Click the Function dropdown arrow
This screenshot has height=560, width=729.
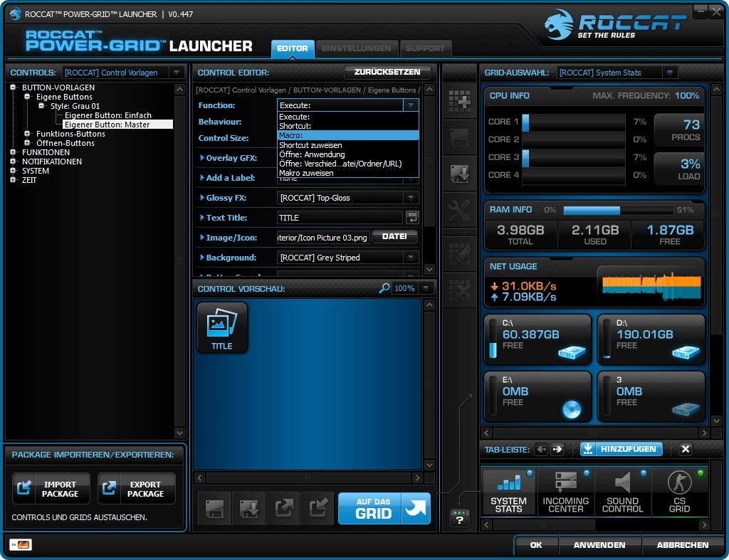411,105
